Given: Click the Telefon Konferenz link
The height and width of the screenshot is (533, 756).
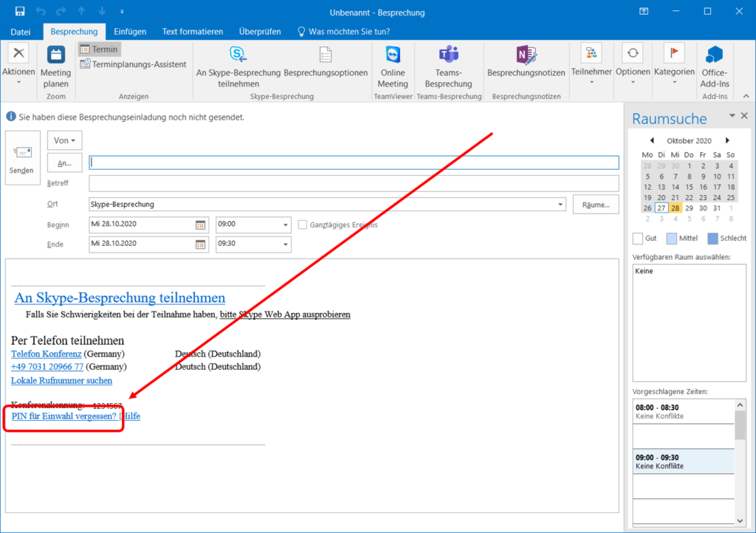Looking at the screenshot, I should [x=47, y=354].
